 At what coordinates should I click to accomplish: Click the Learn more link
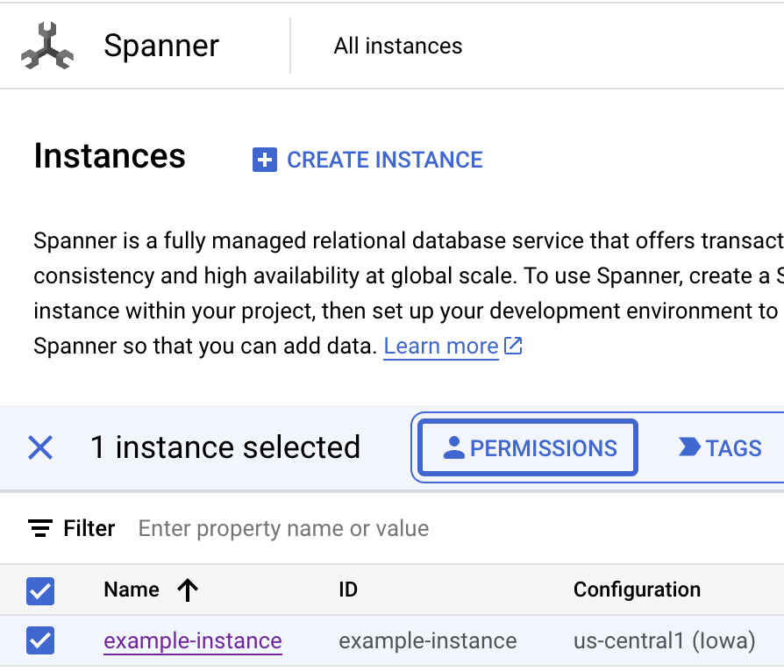[x=440, y=346]
